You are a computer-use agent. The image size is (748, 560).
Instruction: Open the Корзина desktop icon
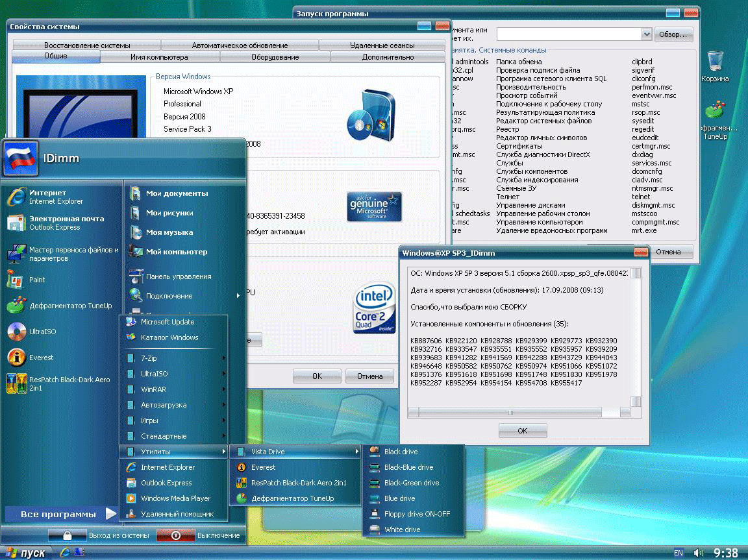[x=715, y=67]
